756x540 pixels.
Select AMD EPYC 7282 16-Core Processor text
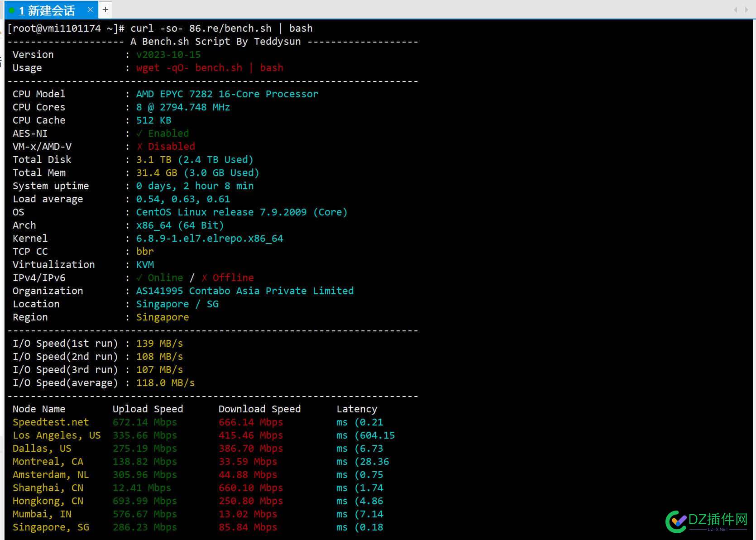(227, 94)
